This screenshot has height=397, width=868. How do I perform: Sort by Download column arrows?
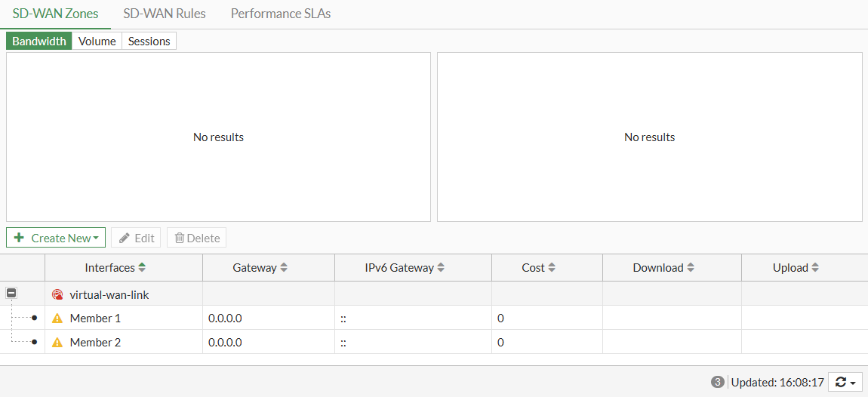pos(691,268)
